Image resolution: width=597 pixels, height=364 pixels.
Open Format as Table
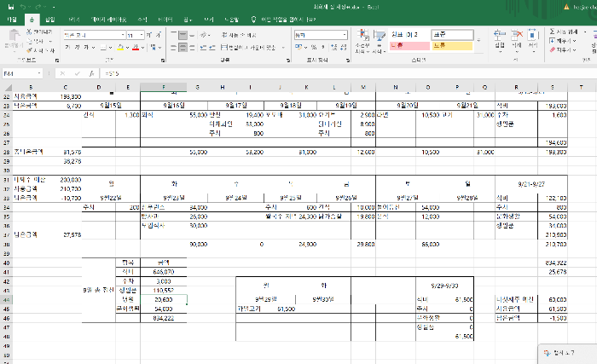pyautogui.click(x=379, y=41)
